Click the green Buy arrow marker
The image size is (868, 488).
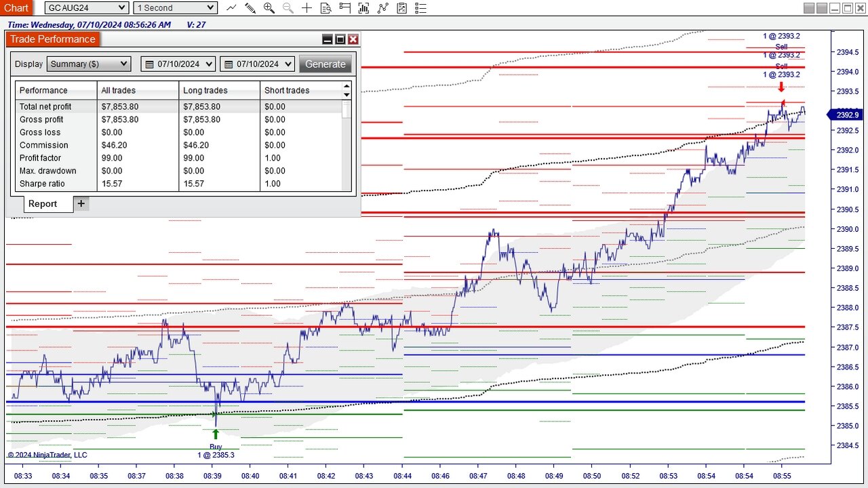coord(216,434)
